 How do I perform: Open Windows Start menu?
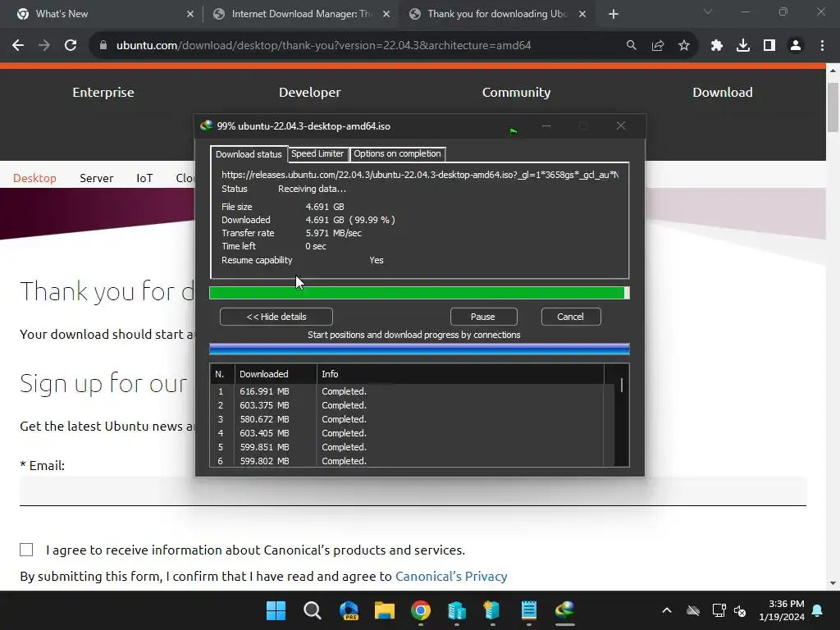tap(276, 610)
